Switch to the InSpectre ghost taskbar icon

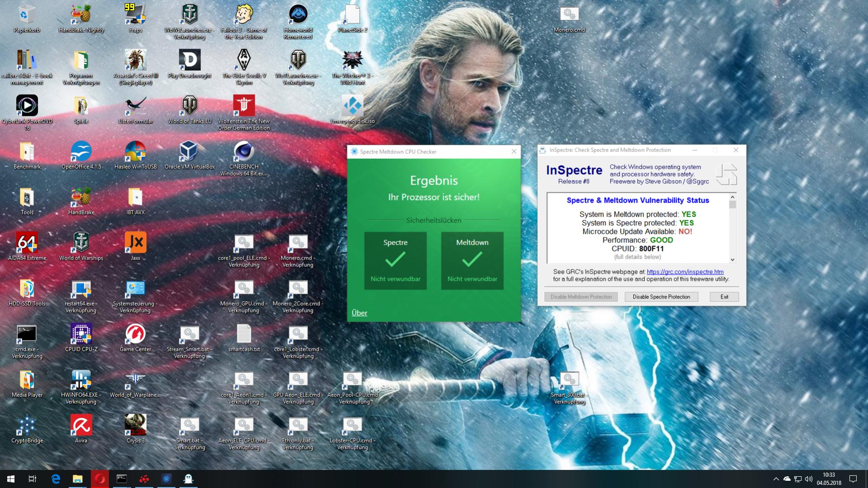click(x=189, y=479)
